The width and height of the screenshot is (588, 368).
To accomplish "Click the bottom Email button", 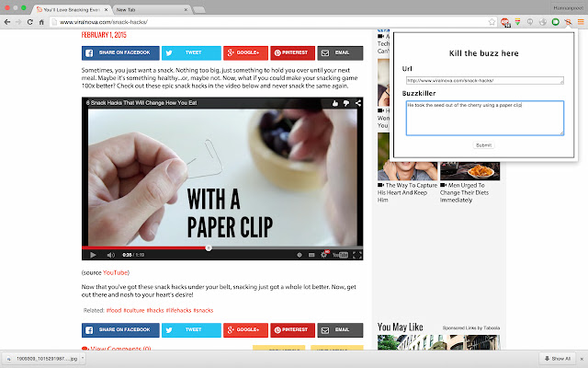I will (x=340, y=330).
